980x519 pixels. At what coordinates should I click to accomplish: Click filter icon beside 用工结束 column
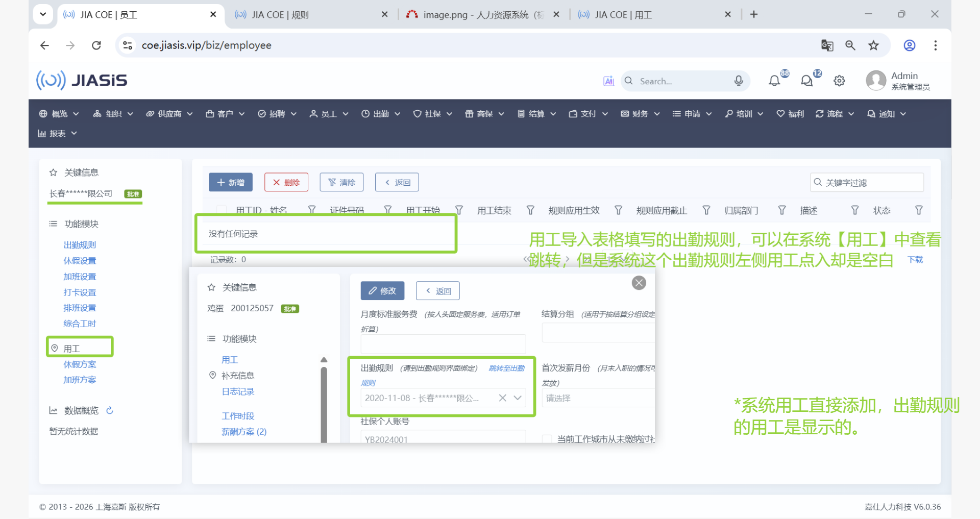(530, 210)
